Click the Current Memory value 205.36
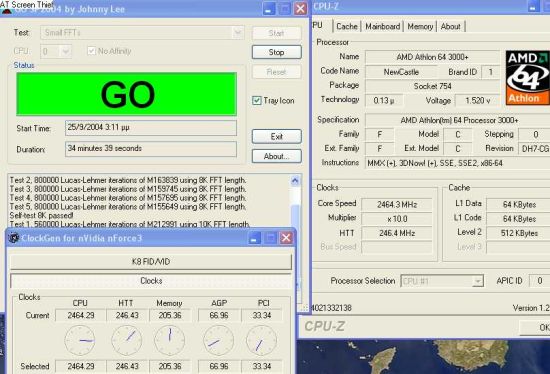Screen dimensions: 550x374 pos(170,315)
